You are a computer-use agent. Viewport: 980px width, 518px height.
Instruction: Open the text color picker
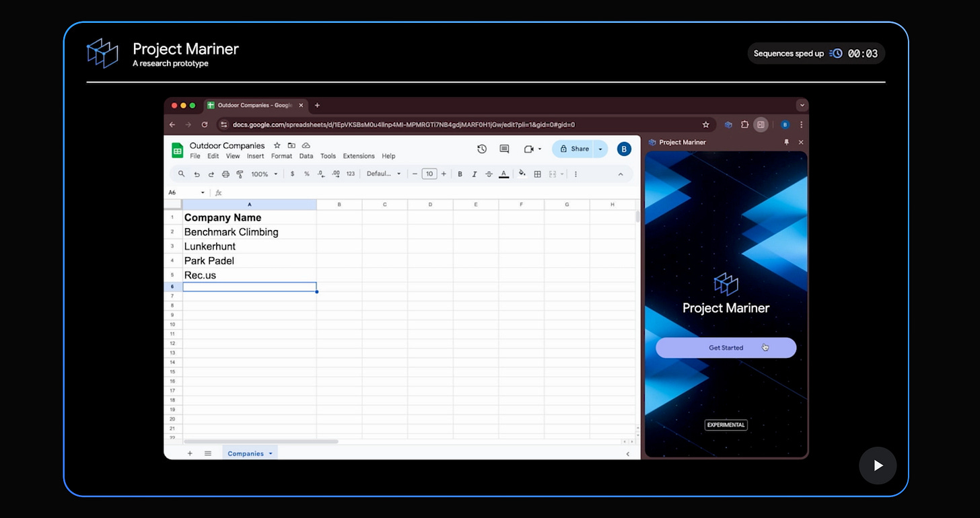(503, 174)
